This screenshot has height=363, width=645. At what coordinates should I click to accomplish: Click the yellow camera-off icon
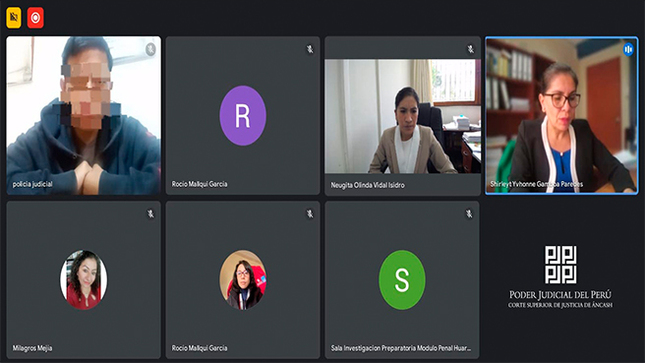[14, 18]
